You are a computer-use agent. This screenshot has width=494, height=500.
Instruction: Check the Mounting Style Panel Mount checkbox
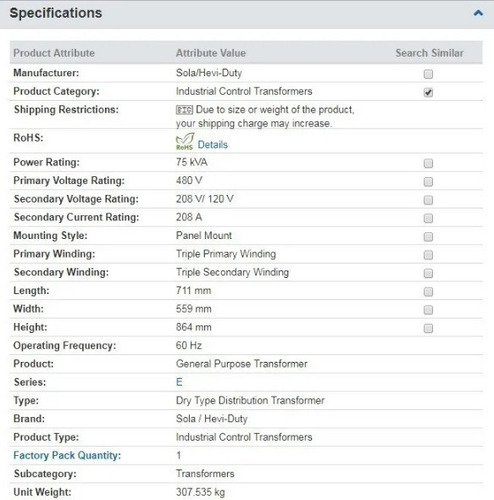428,237
